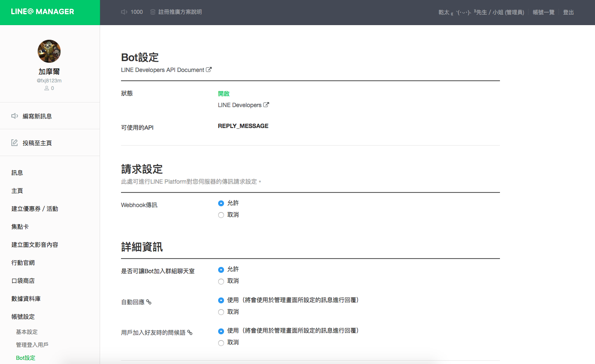Image resolution: width=595 pixels, height=364 pixels.
Task: Click the 加摩爾 profile avatar
Action: (x=49, y=51)
